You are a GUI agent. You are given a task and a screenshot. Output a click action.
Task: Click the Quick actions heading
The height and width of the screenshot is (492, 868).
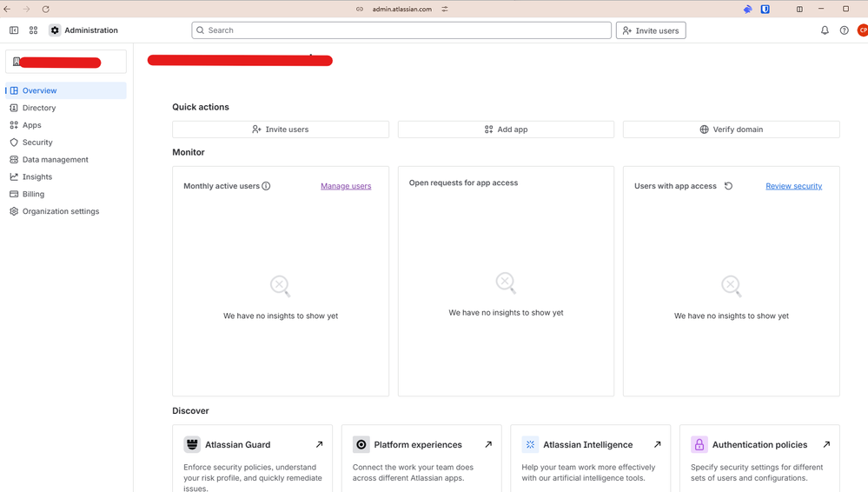tap(201, 107)
